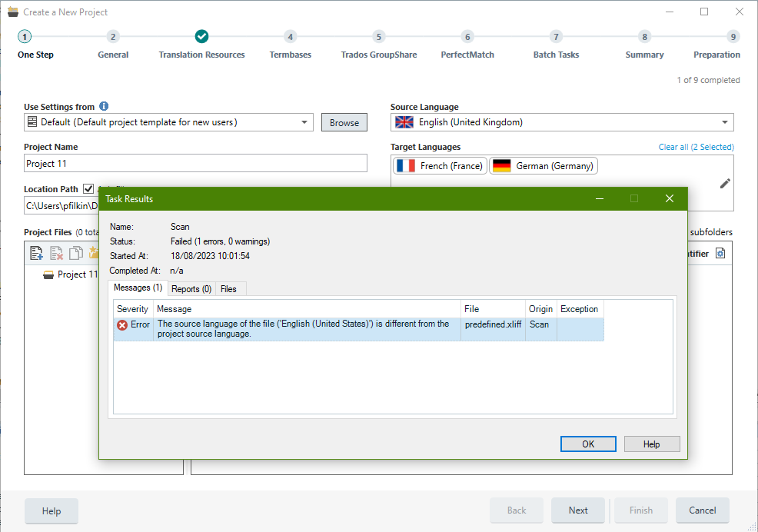The height and width of the screenshot is (532, 758).
Task: Click the Project 11 folder icon in tree
Action: coord(48,274)
